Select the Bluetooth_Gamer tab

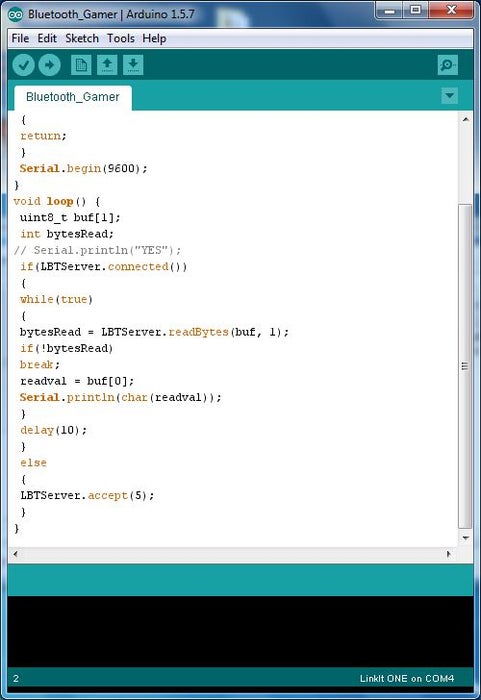73,97
